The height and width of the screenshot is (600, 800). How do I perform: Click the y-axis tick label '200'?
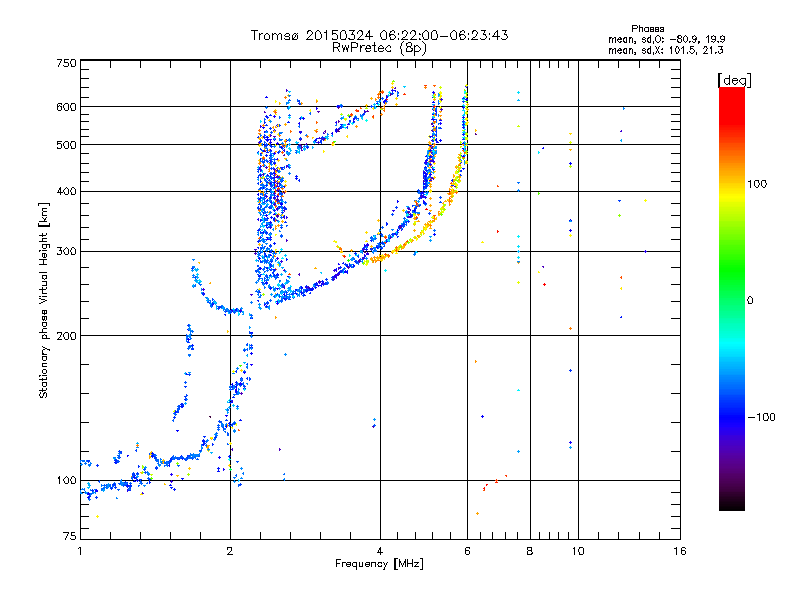pyautogui.click(x=66, y=336)
